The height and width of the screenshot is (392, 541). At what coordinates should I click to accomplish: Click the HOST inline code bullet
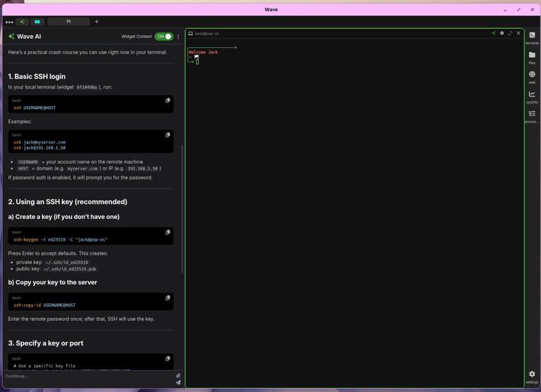coord(23,169)
